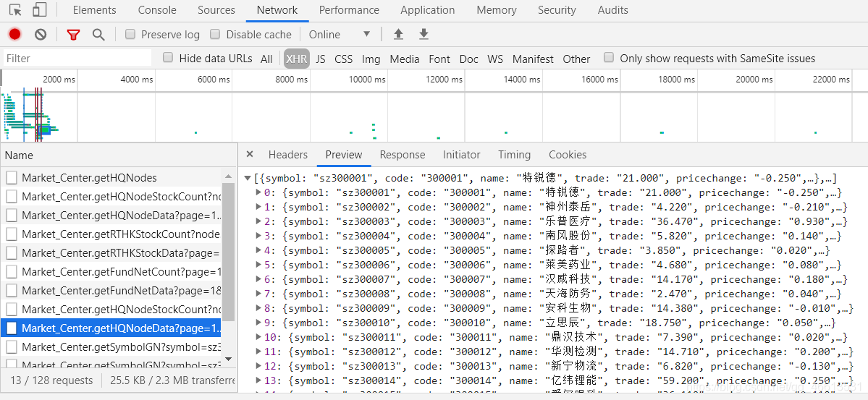Show the Response tab

tap(403, 155)
